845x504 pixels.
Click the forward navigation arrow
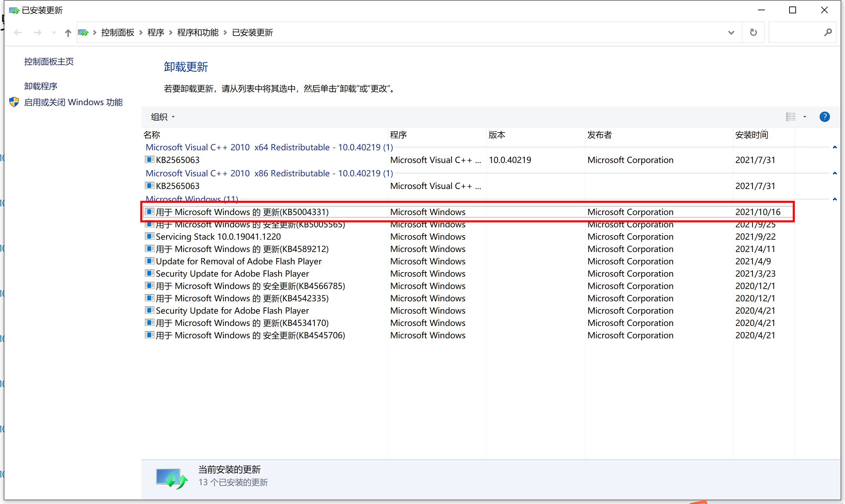point(37,32)
